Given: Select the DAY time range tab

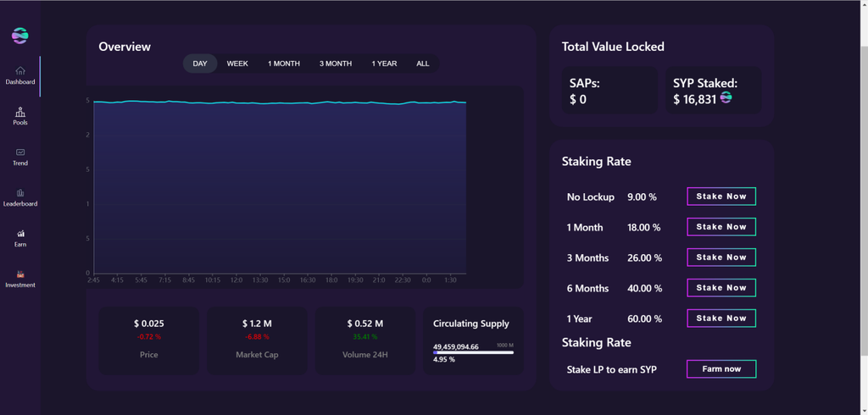Looking at the screenshot, I should point(200,64).
